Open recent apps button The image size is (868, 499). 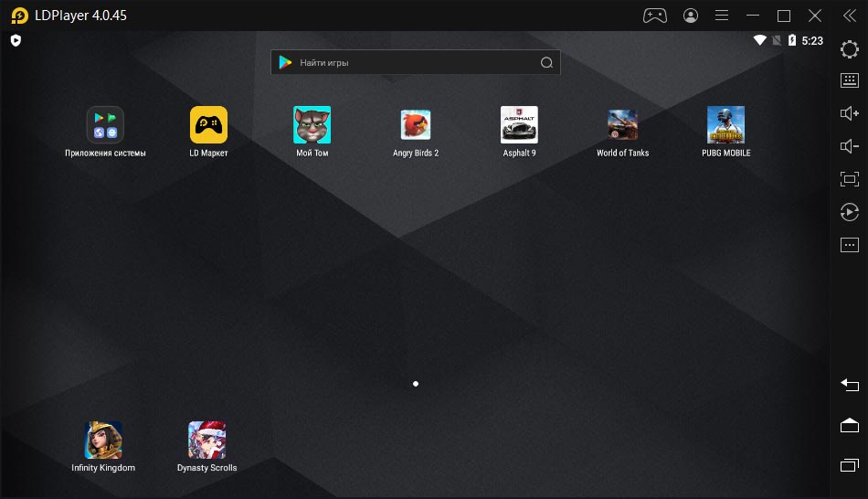(x=850, y=465)
